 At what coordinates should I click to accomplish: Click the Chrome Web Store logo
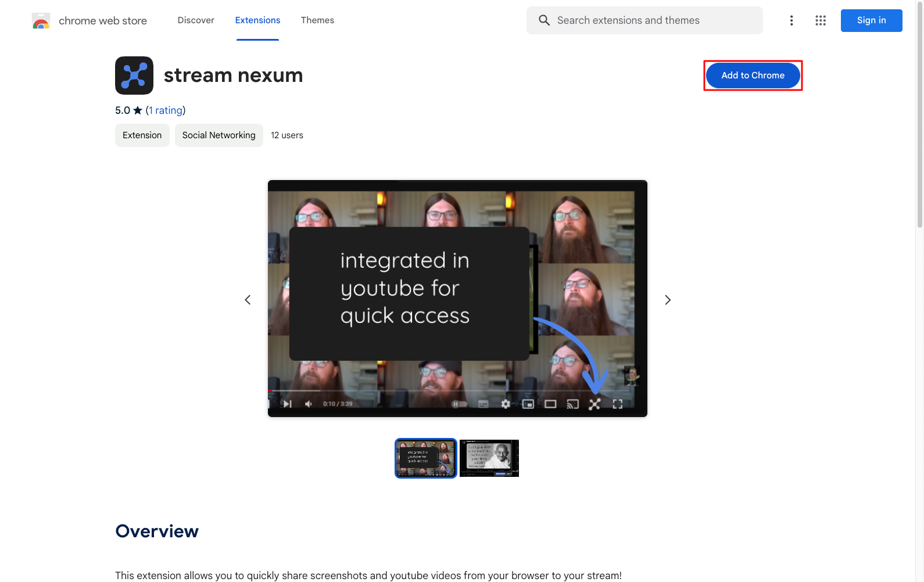(x=41, y=21)
